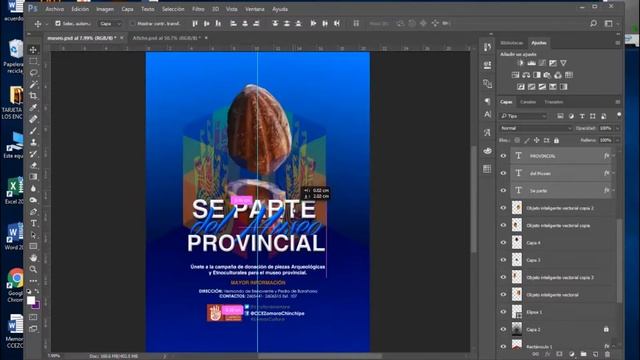Hide the Capa 2 layer

pos(503,329)
